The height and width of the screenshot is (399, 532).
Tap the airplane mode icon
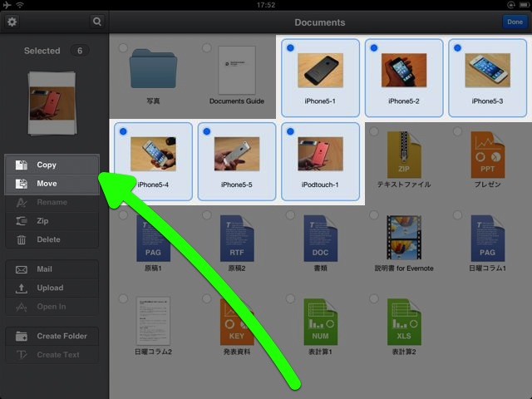click(7, 5)
